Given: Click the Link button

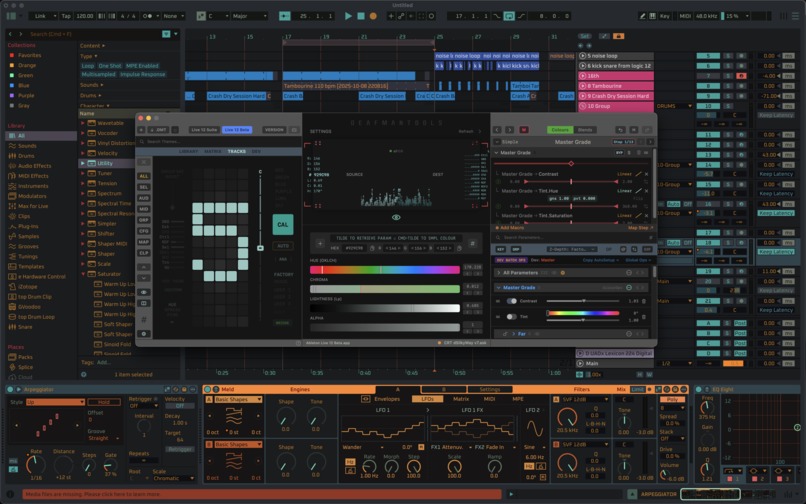Looking at the screenshot, I should click(41, 16).
